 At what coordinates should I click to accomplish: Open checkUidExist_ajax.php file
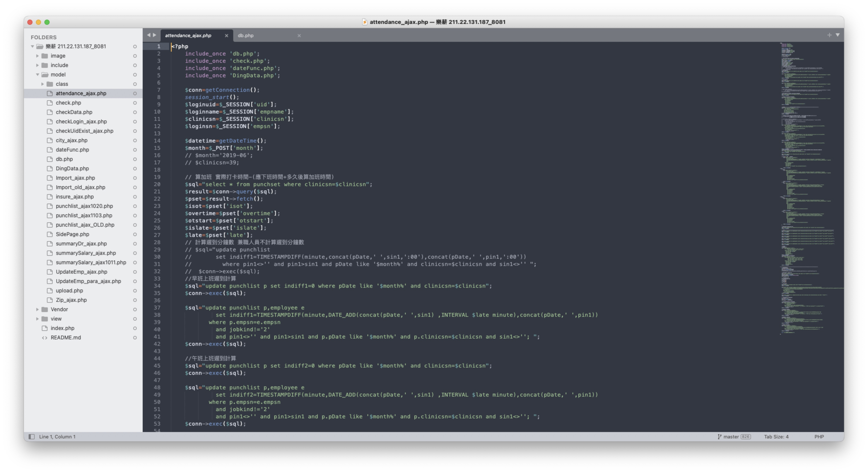click(85, 131)
